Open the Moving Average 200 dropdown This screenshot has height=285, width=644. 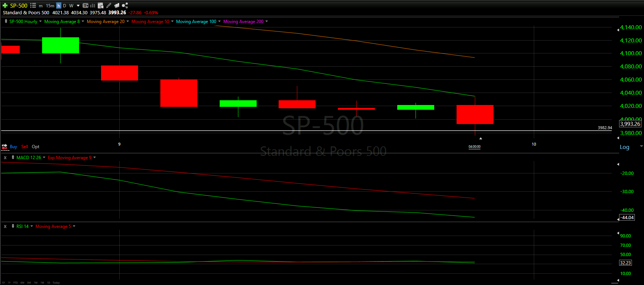coord(267,21)
